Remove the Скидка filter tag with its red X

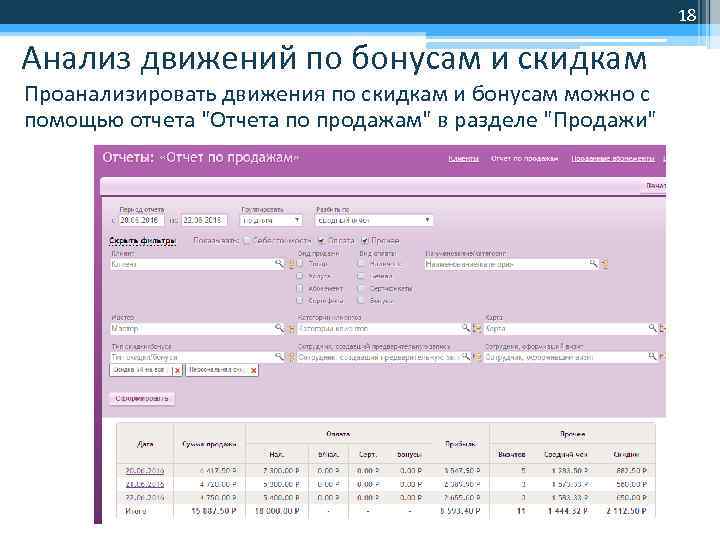[x=178, y=371]
